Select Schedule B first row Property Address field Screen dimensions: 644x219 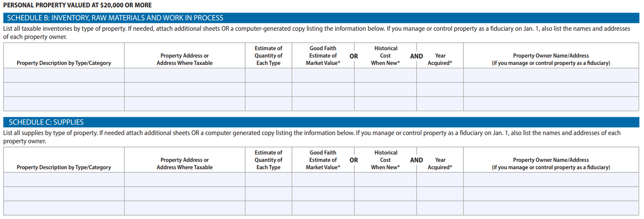coord(184,75)
